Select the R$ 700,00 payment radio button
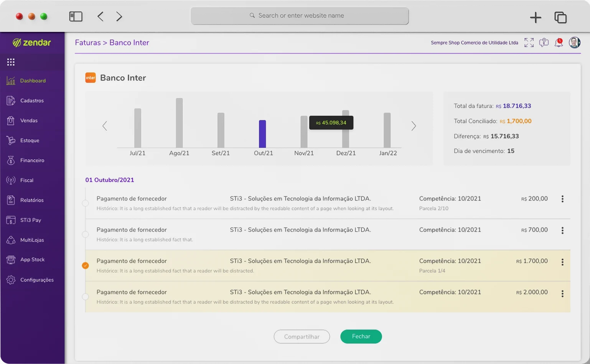The height and width of the screenshot is (364, 590). click(x=86, y=234)
